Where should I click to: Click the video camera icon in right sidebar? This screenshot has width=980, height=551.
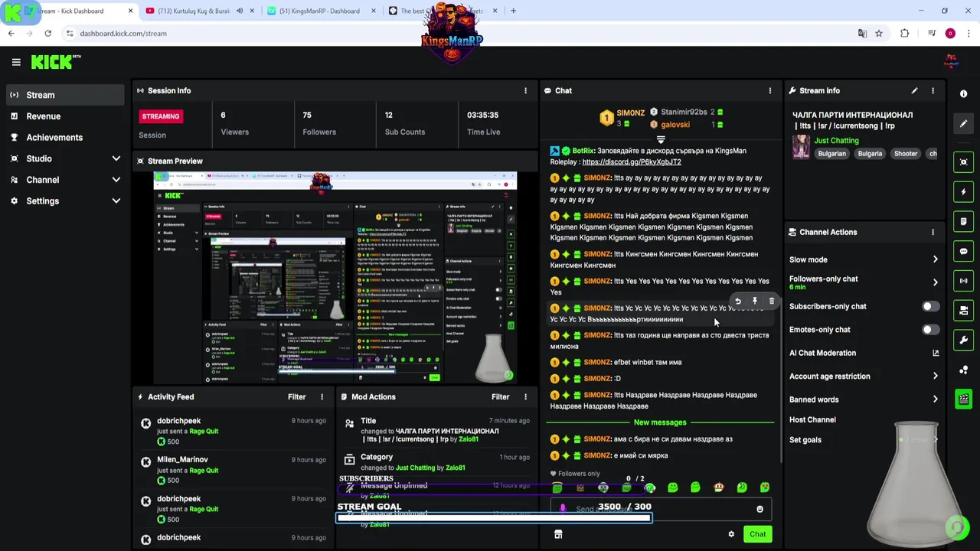pos(963,310)
